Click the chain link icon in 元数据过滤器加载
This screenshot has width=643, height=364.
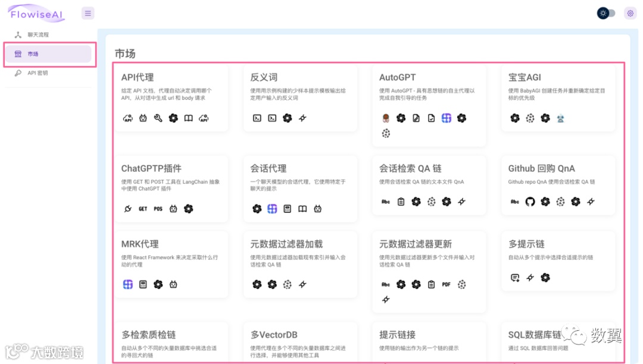coord(302,284)
